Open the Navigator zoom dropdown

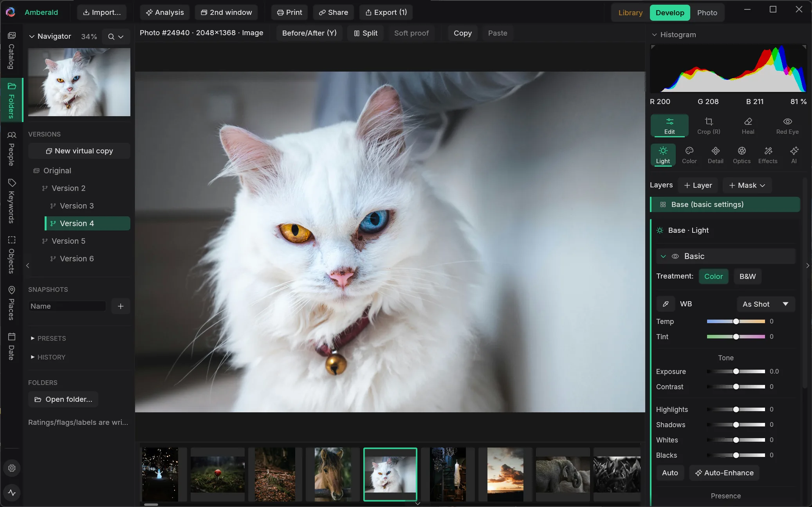(x=116, y=36)
